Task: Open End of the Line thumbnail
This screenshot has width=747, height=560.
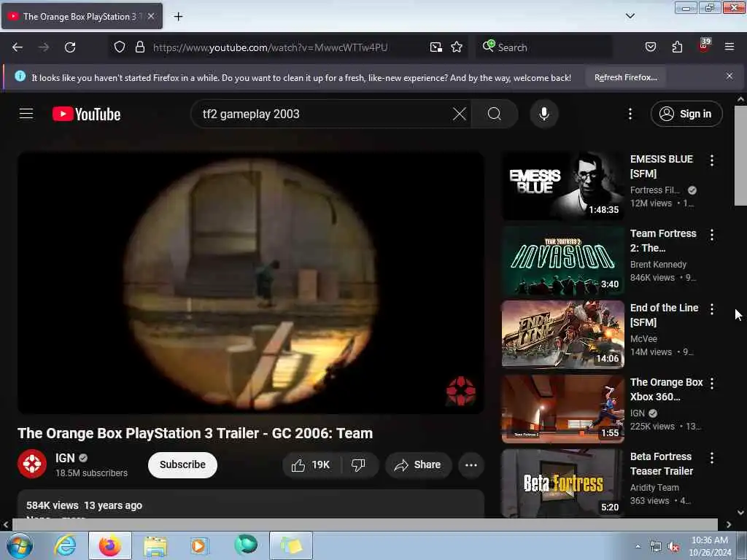Action: [562, 335]
